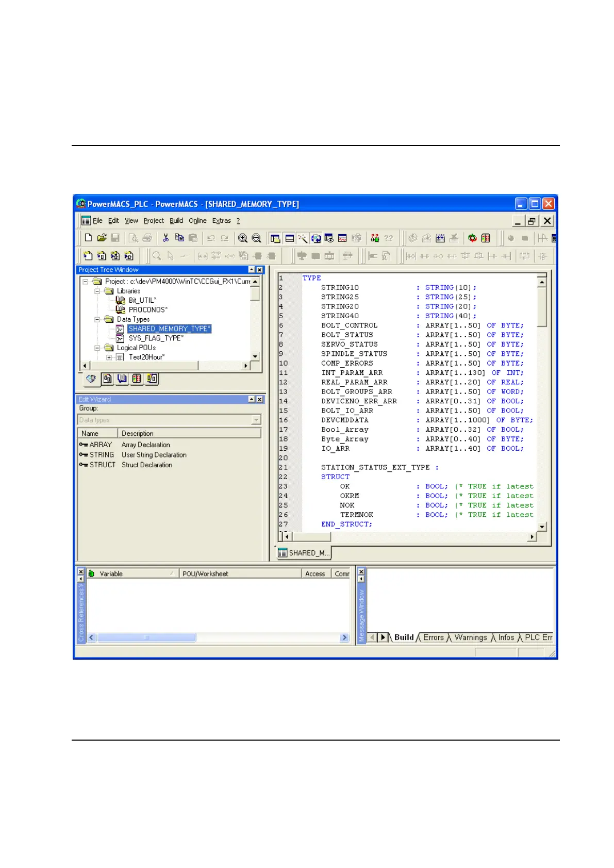Open the Online menu
This screenshot has width=614, height=868.
point(197,221)
